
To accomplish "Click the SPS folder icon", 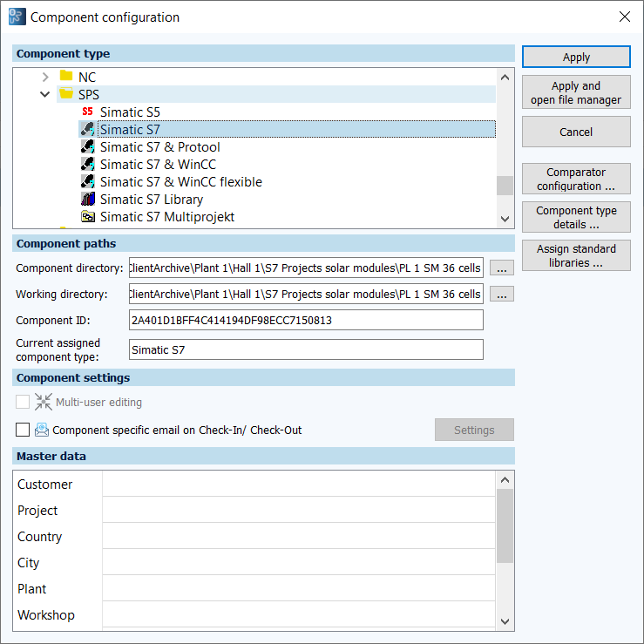I will [x=66, y=93].
